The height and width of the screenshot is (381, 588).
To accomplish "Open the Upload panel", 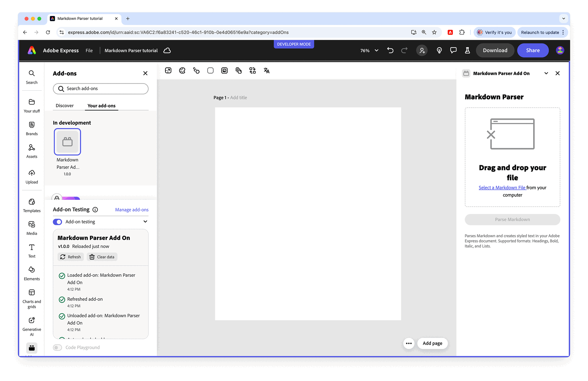I will (x=32, y=177).
